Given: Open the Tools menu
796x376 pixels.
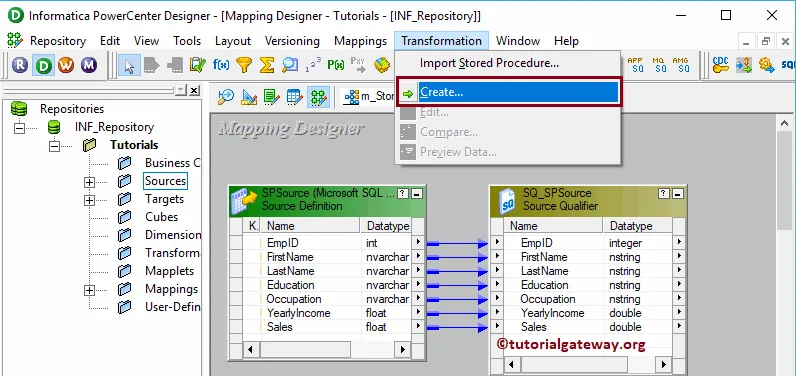Looking at the screenshot, I should [x=187, y=41].
